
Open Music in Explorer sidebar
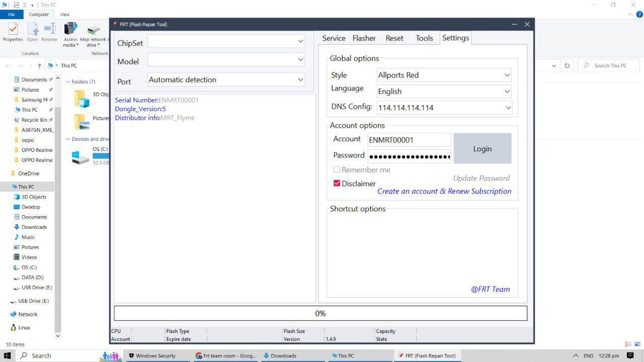point(28,237)
